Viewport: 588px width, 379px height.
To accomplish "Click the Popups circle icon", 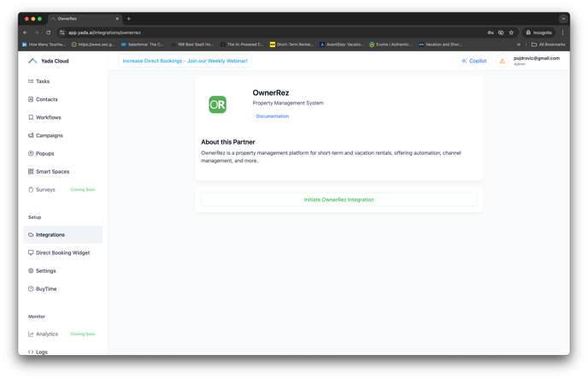I will tap(31, 153).
